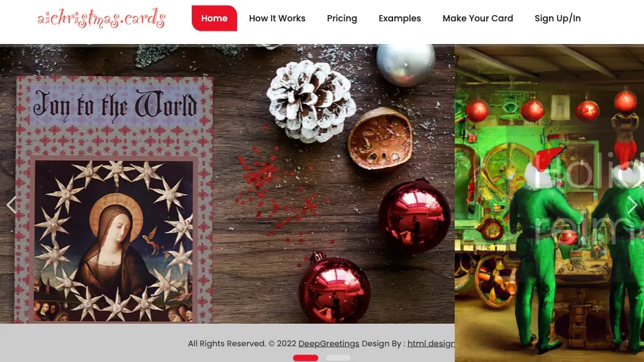
Task: Click the white pine cone in banner
Action: [x=311, y=101]
